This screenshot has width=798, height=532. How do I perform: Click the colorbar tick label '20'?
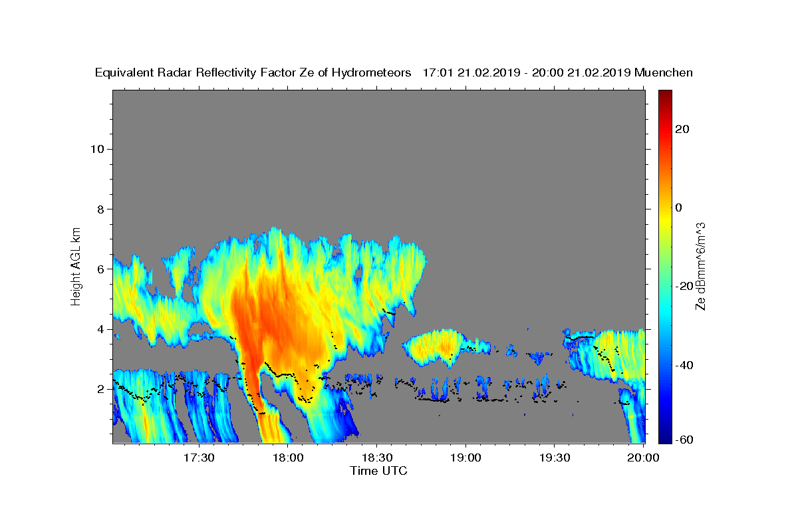point(682,129)
